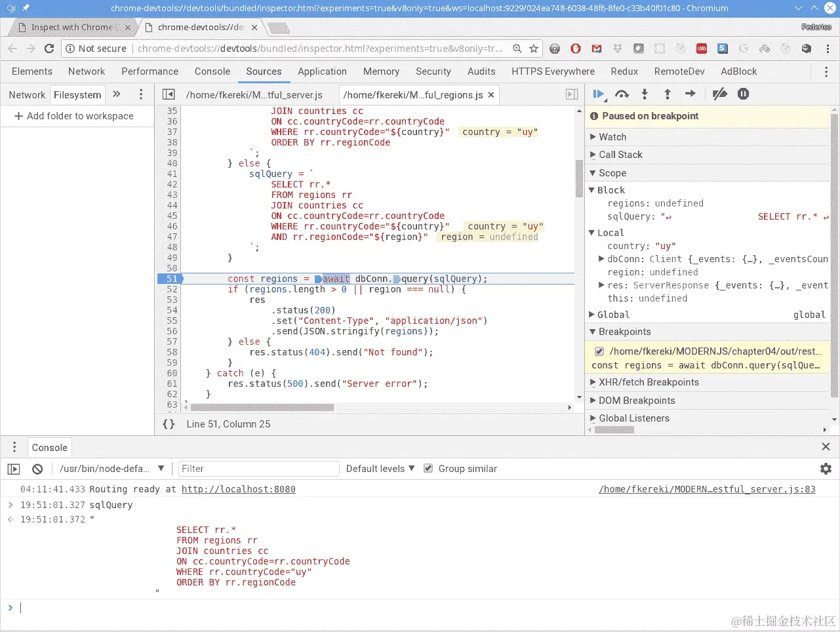Viewport: 840px width, 632px height.
Task: Open Console settings gear
Action: pyautogui.click(x=826, y=469)
